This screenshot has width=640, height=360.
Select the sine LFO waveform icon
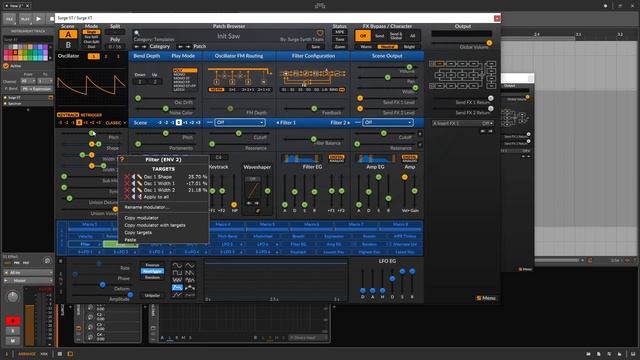coord(177,265)
